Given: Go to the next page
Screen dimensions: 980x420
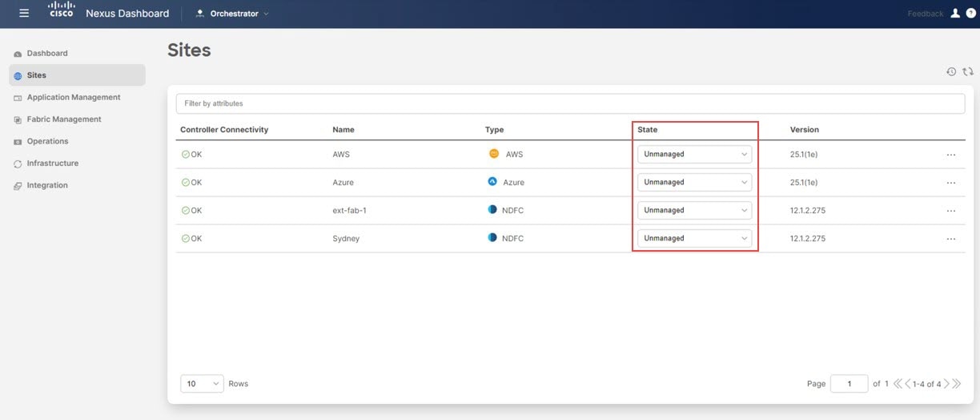Looking at the screenshot, I should [x=946, y=384].
